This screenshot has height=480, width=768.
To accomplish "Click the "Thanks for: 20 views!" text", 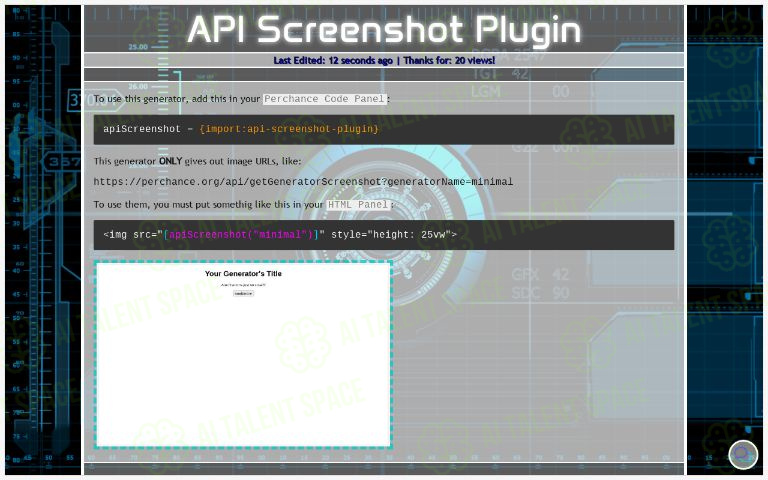I will coord(449,60).
